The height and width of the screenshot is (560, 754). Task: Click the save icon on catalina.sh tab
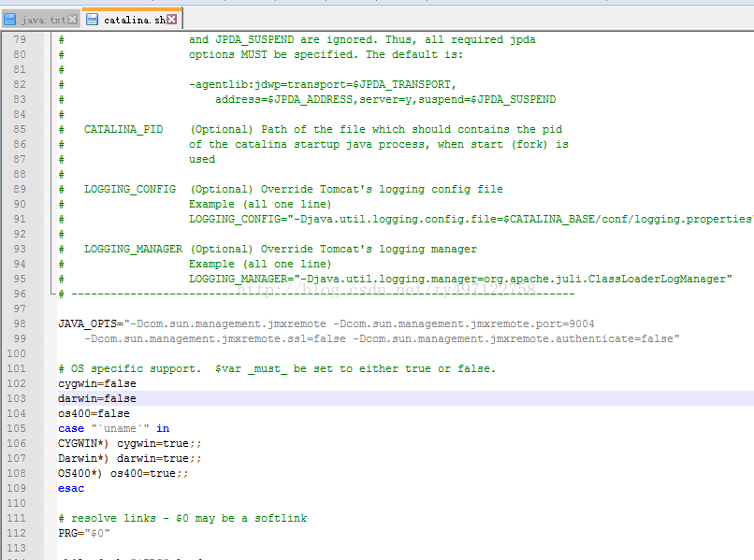click(92, 20)
